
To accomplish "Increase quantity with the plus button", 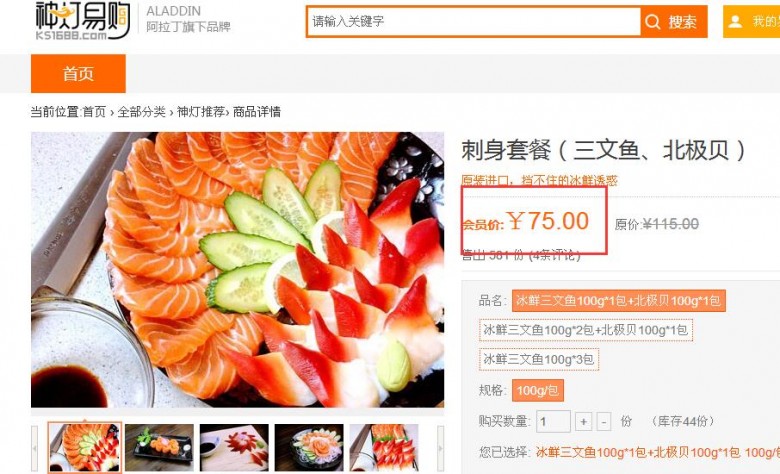I will click(x=584, y=422).
